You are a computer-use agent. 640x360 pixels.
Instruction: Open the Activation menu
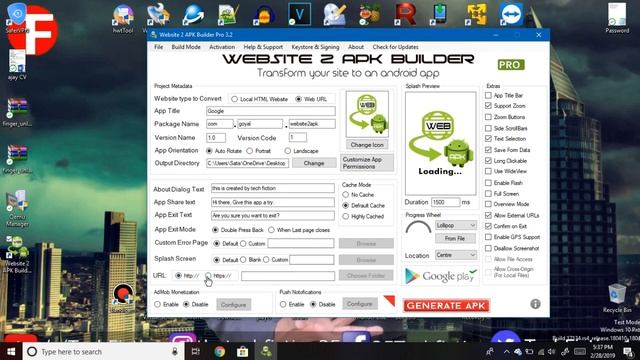click(x=222, y=47)
